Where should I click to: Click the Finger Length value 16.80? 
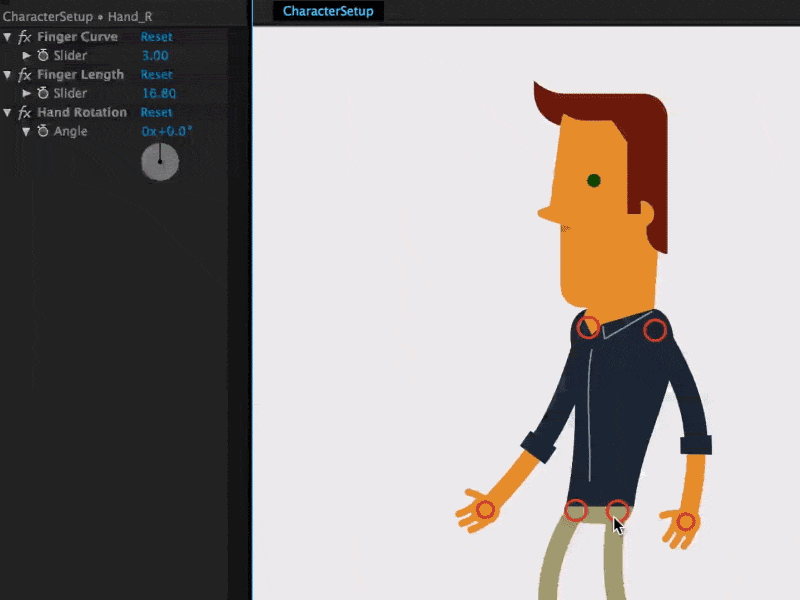(159, 93)
